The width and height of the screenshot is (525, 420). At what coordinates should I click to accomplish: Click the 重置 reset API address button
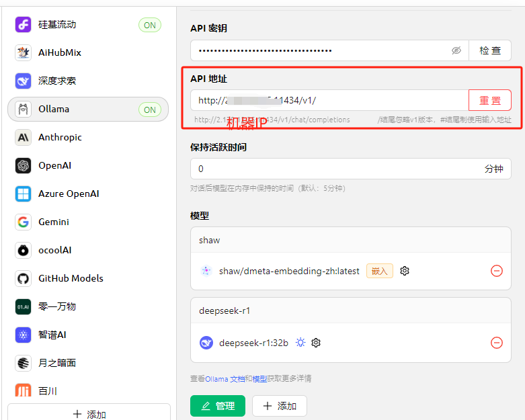(490, 100)
